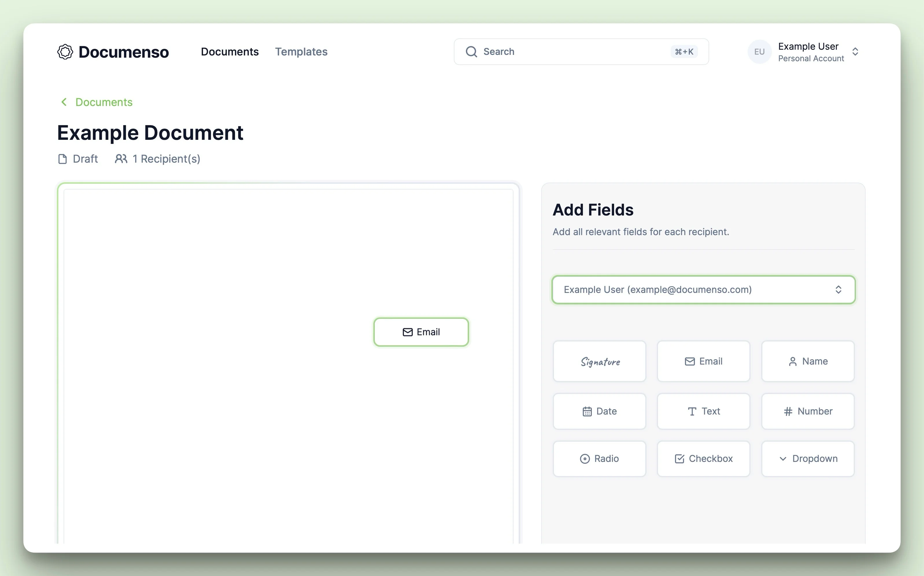Switch to the Templates tab
The image size is (924, 576).
301,52
